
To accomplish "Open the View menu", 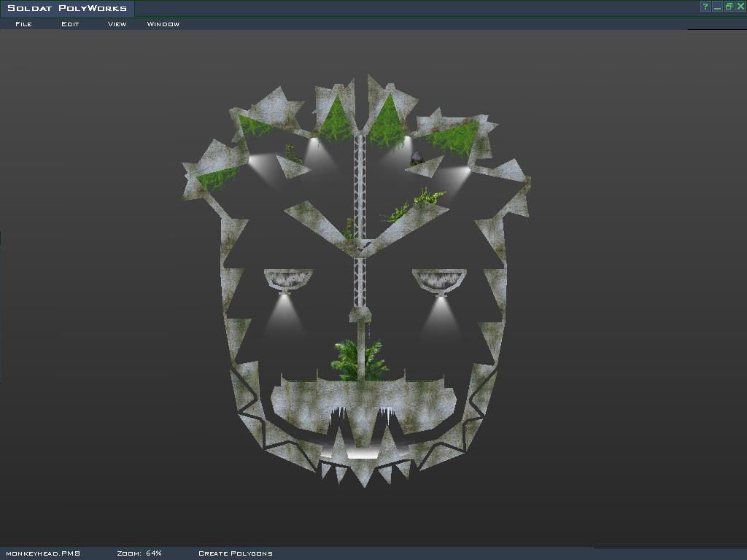I will (x=117, y=24).
